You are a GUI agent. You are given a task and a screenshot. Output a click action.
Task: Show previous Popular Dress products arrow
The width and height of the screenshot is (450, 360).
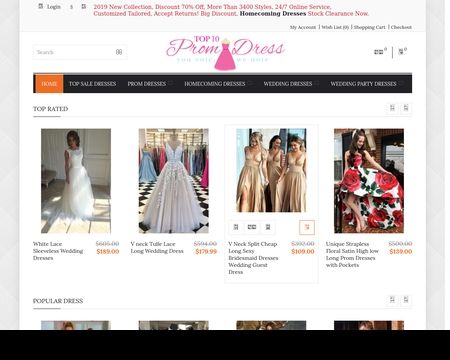[x=392, y=299]
